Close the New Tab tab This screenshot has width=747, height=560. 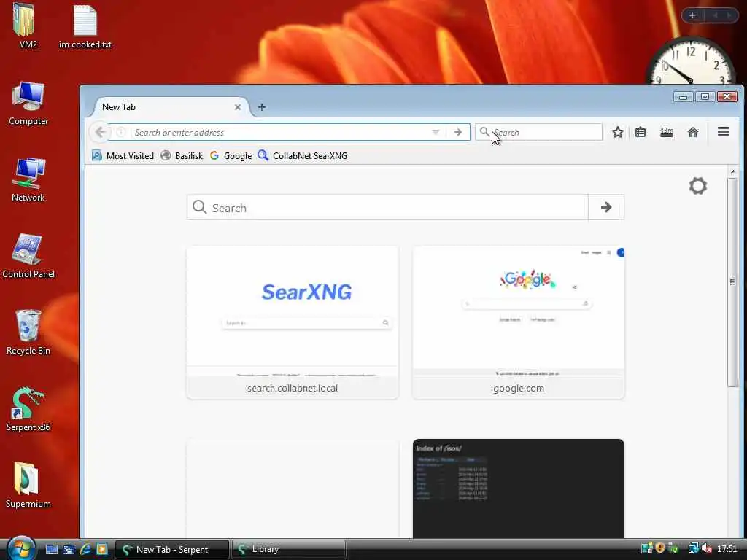pos(238,107)
